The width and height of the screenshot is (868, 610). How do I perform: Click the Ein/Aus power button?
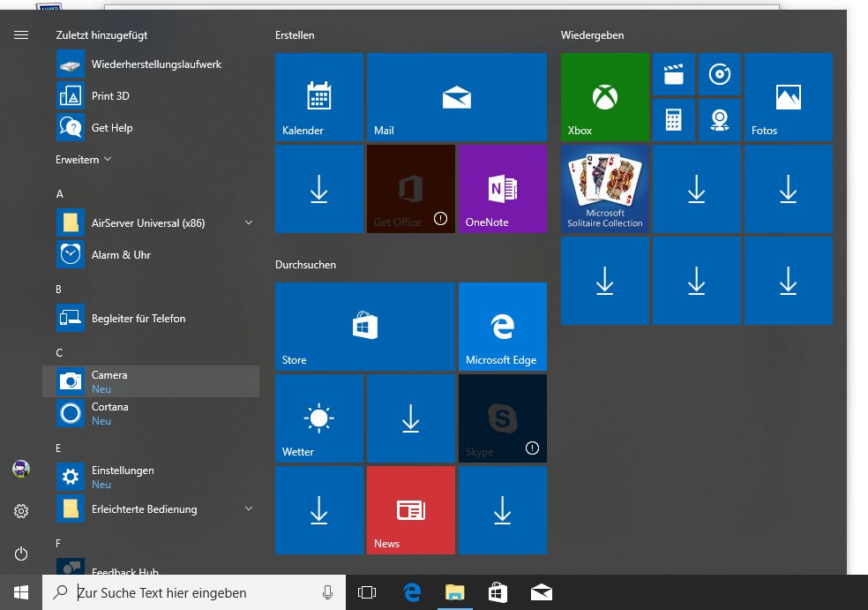[21, 554]
